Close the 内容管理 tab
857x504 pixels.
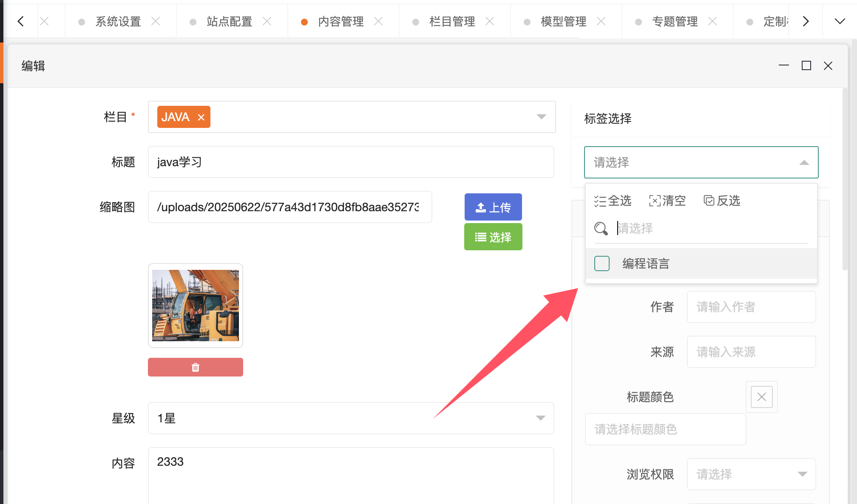[x=378, y=21]
